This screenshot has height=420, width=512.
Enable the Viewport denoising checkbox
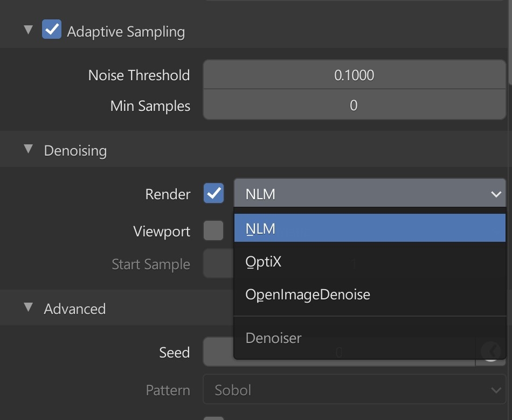tap(213, 231)
